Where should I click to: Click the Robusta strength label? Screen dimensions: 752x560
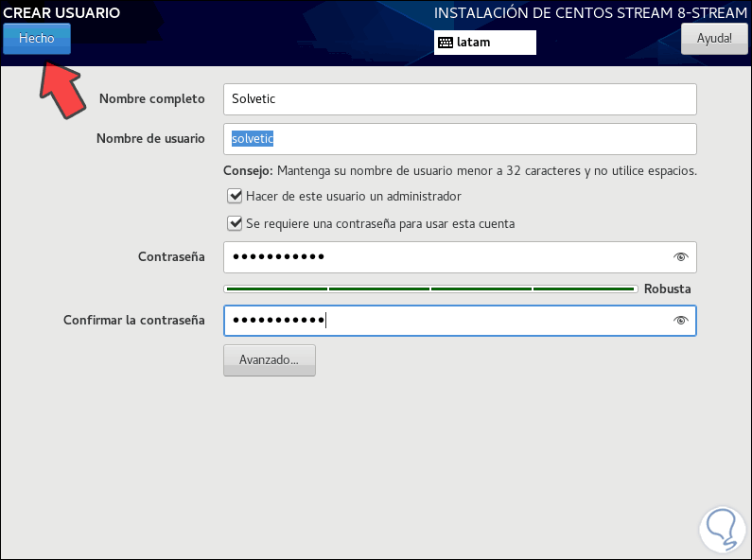[x=667, y=289]
